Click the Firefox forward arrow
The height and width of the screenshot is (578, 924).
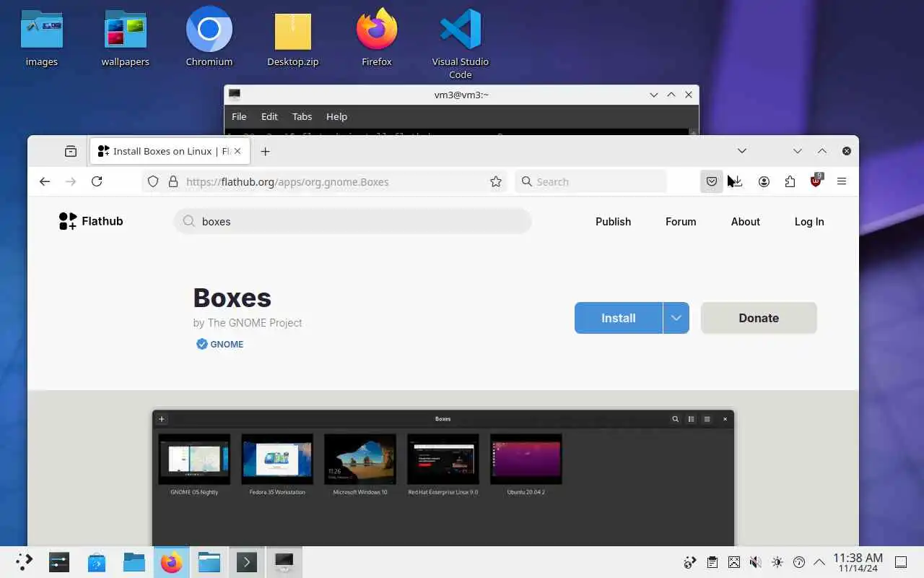click(71, 181)
